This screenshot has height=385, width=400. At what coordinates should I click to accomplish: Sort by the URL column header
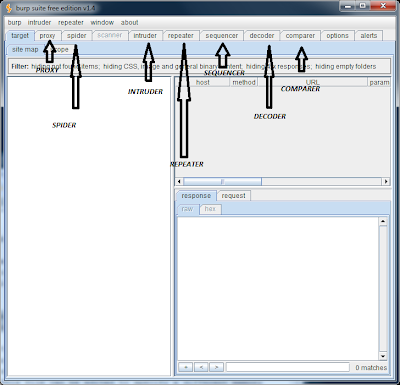point(312,82)
